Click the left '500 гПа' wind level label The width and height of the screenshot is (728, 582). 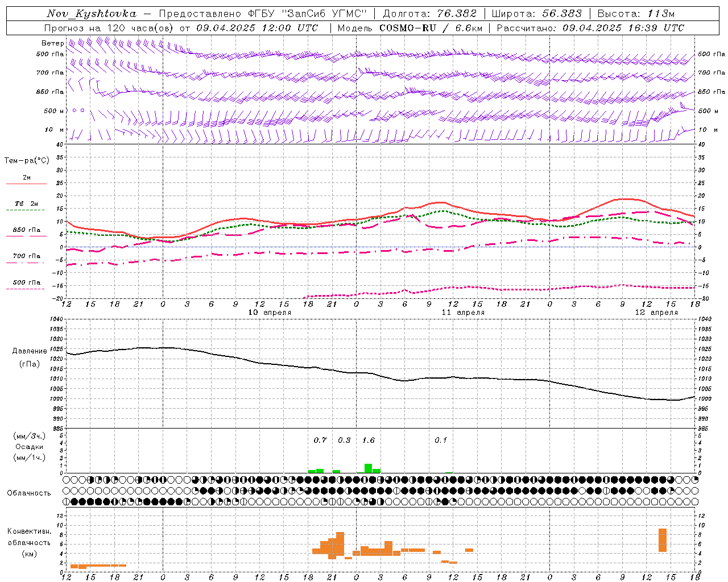coord(50,54)
